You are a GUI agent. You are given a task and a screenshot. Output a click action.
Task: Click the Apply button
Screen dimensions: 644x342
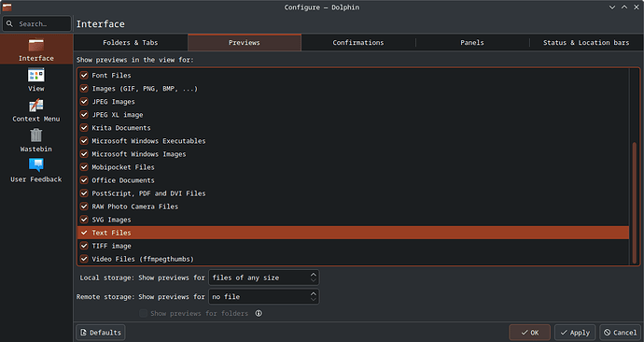coord(575,333)
